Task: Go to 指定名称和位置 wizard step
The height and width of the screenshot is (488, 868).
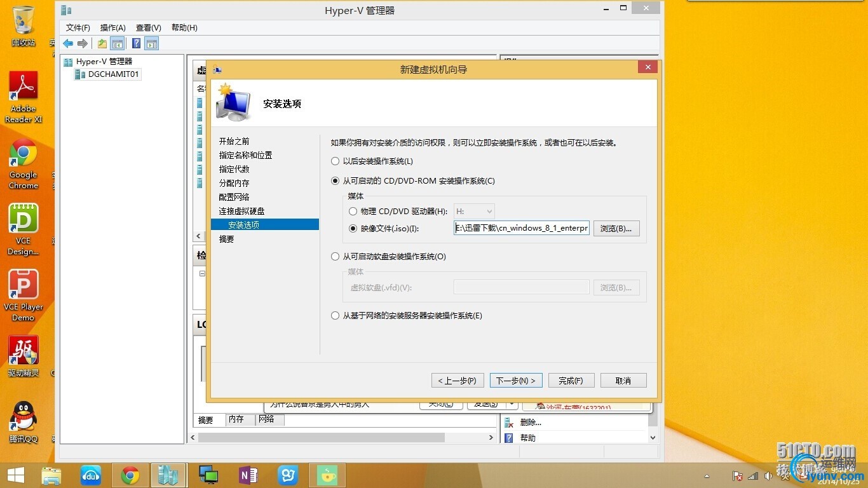Action: (x=246, y=155)
